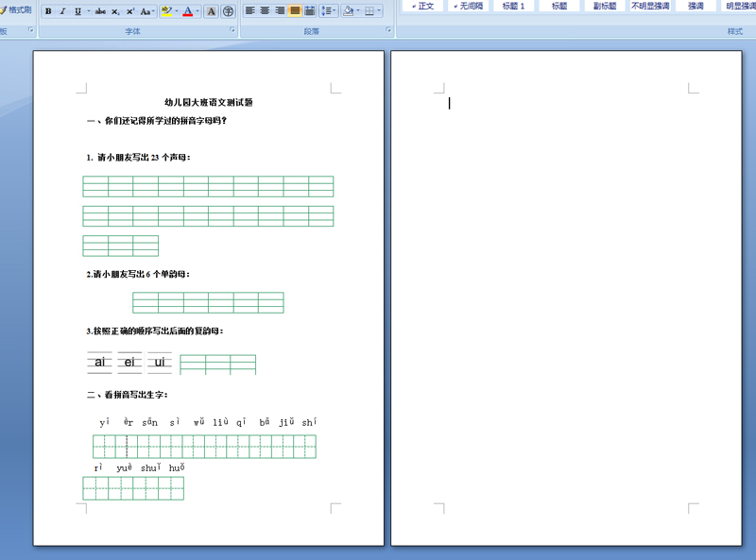
Task: Click the line 请小朋友写出6个单韵母
Action: pos(138,274)
